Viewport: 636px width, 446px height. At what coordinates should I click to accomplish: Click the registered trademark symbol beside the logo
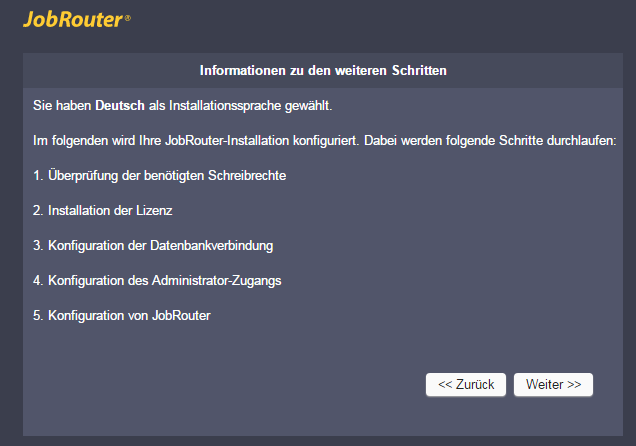[127, 17]
